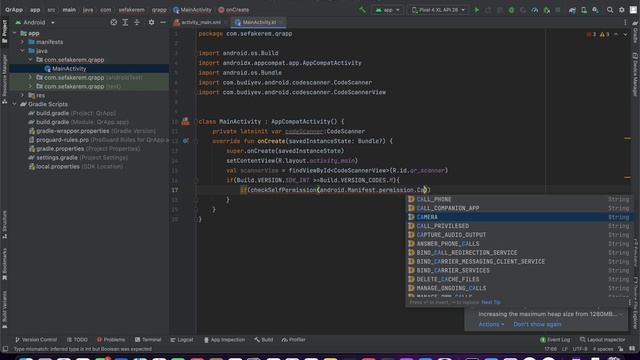
Task: Click UTF-8 encoding in status bar
Action: click(x=580, y=349)
